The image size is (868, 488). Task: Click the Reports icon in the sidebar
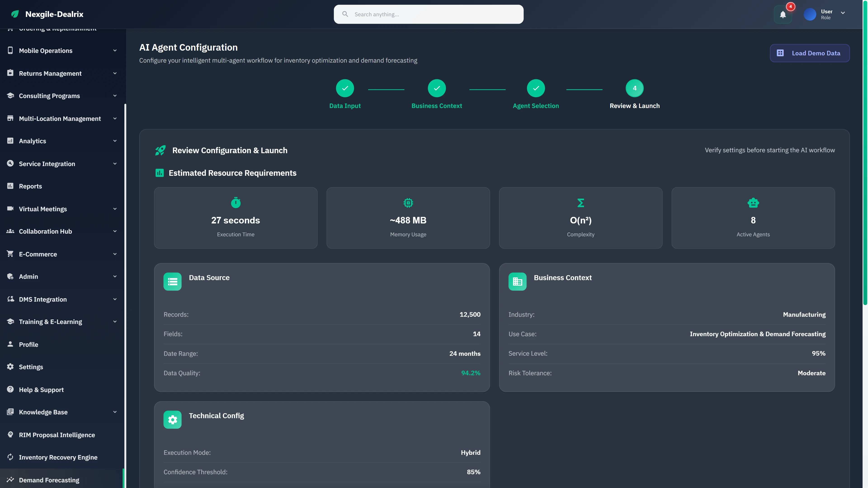click(10, 185)
